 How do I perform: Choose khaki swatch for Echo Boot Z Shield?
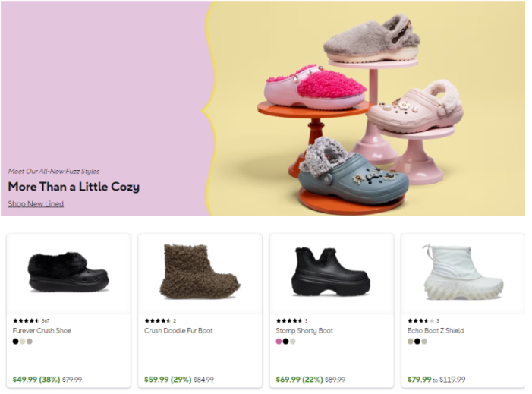coord(411,341)
